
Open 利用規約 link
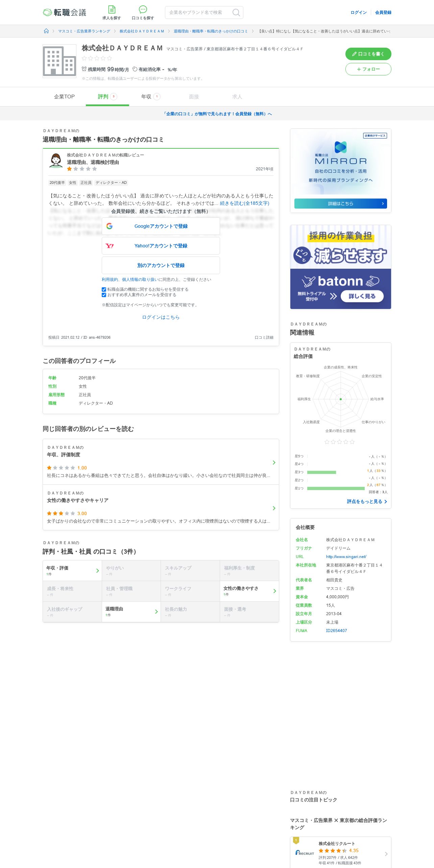[110, 280]
